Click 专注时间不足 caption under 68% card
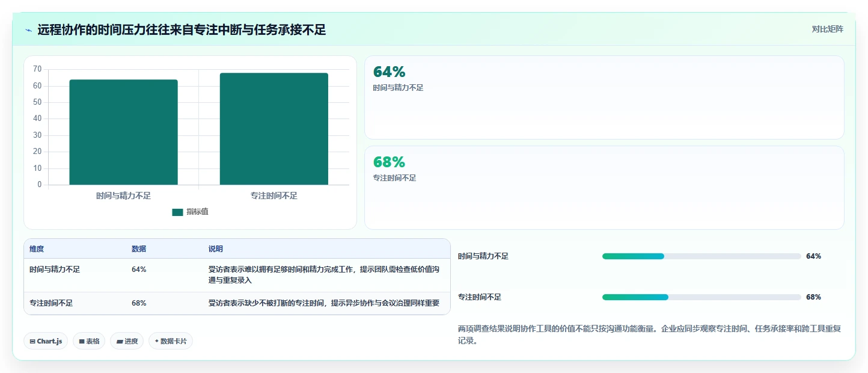 pos(394,178)
